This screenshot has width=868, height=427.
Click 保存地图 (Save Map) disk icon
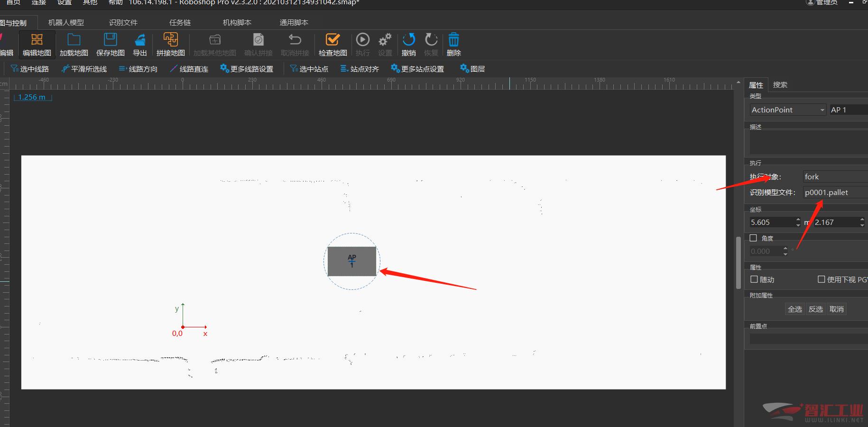click(x=111, y=39)
